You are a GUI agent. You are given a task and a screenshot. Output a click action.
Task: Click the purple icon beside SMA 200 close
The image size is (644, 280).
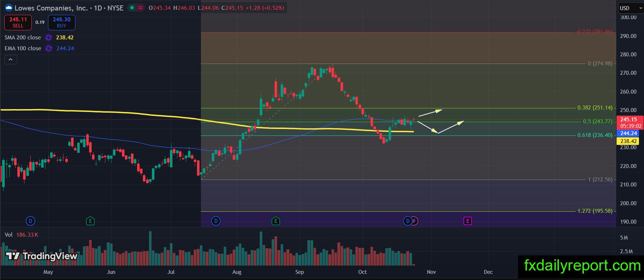[49, 38]
